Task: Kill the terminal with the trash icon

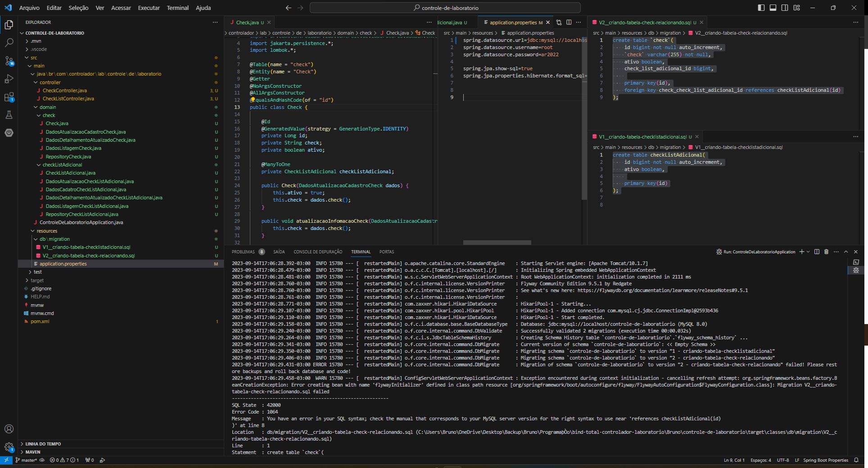Action: [x=826, y=252]
